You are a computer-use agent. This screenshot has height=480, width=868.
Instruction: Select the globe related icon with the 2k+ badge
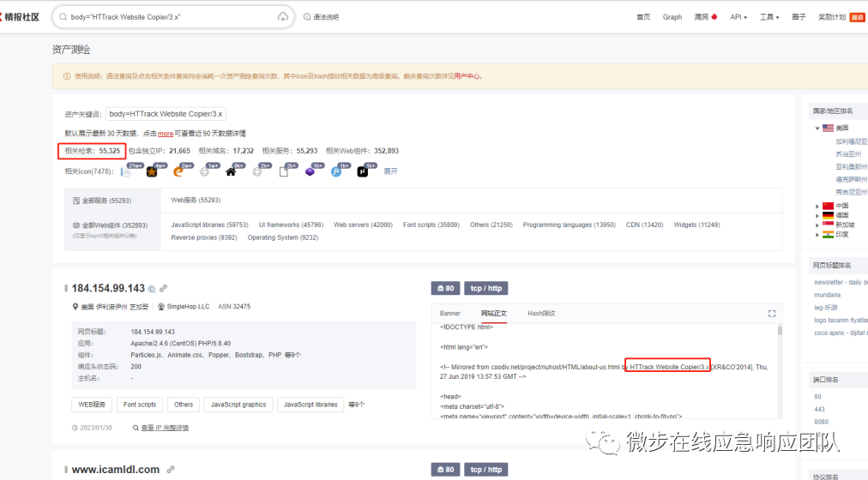pos(256,172)
